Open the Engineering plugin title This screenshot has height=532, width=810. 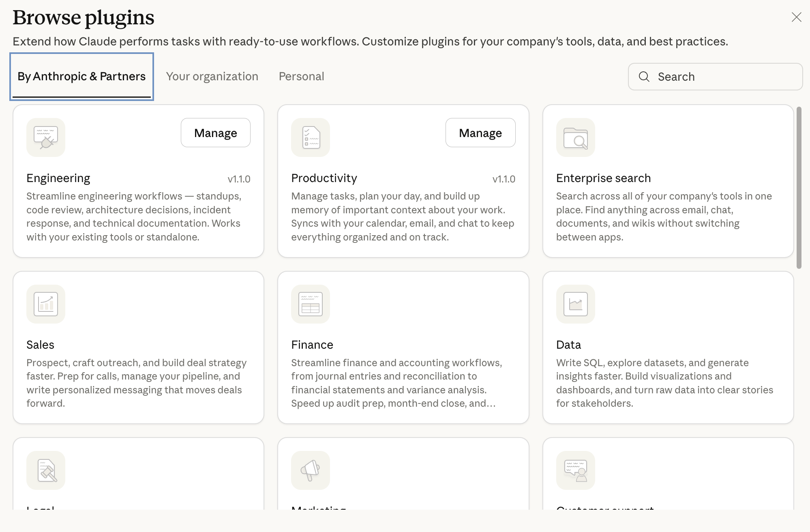coord(58,178)
